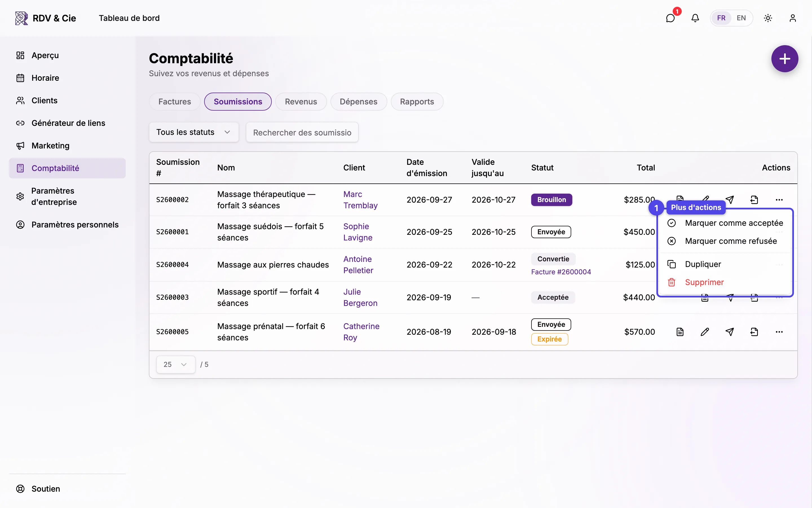Select Marquer comme refusée
The width and height of the screenshot is (812, 508).
click(725, 241)
